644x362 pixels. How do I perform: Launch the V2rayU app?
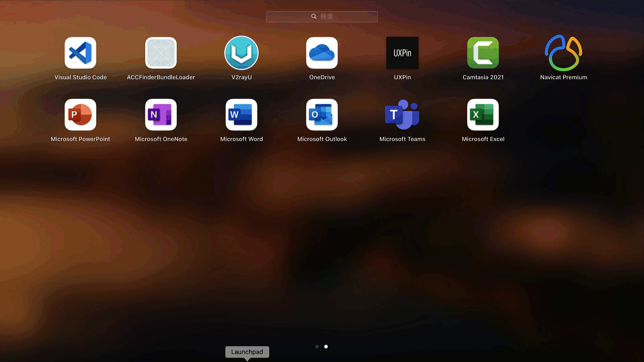(x=241, y=53)
